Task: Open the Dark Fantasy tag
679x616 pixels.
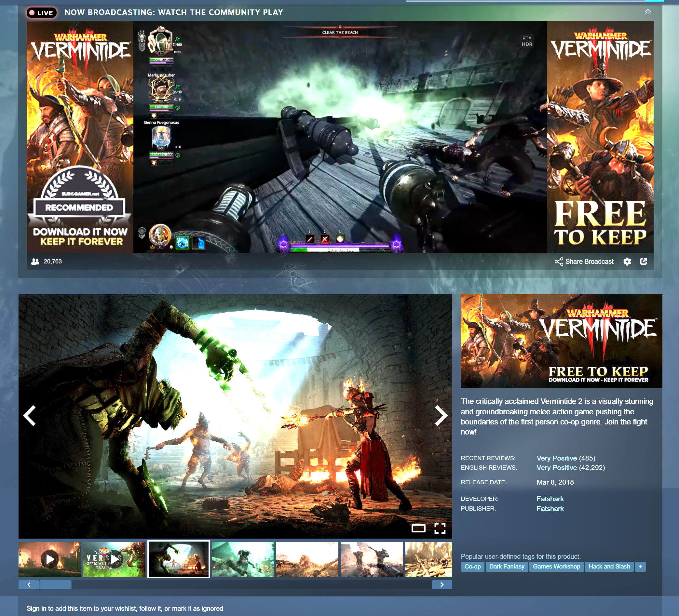Action: point(506,567)
